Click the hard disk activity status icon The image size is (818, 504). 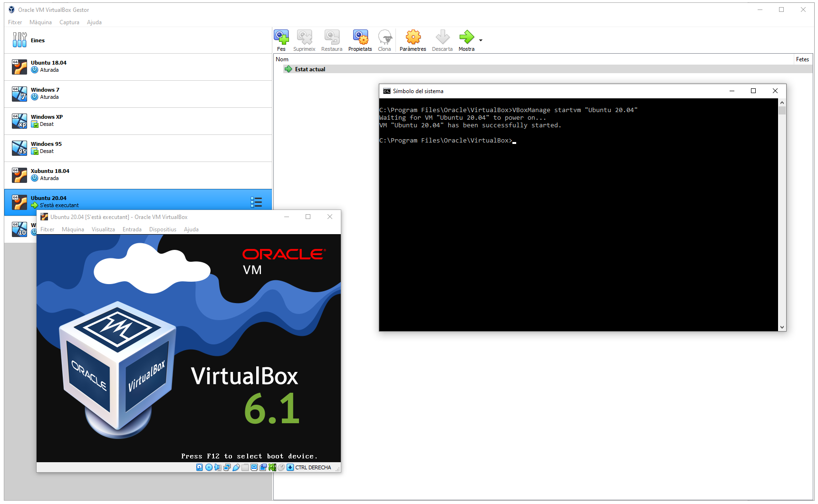pos(200,467)
